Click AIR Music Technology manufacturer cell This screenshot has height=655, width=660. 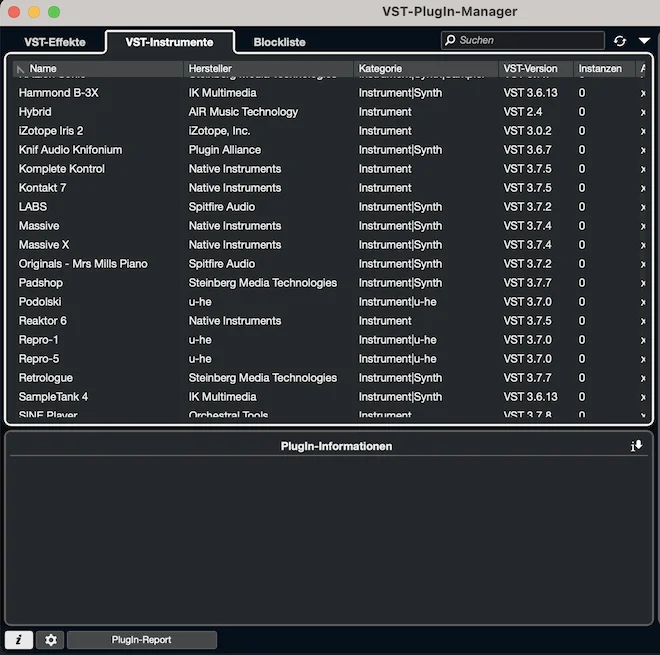click(243, 112)
